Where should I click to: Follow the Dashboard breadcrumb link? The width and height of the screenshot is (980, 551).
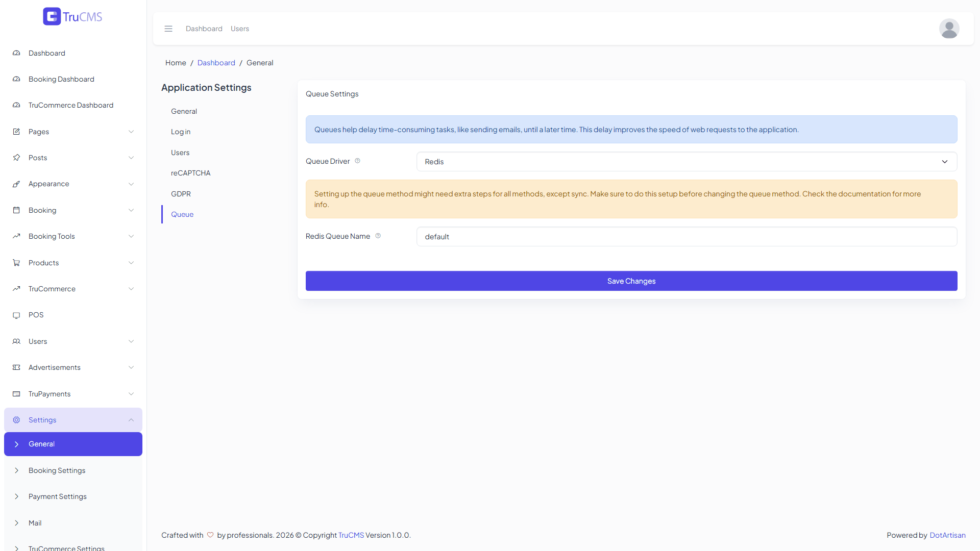coord(216,63)
